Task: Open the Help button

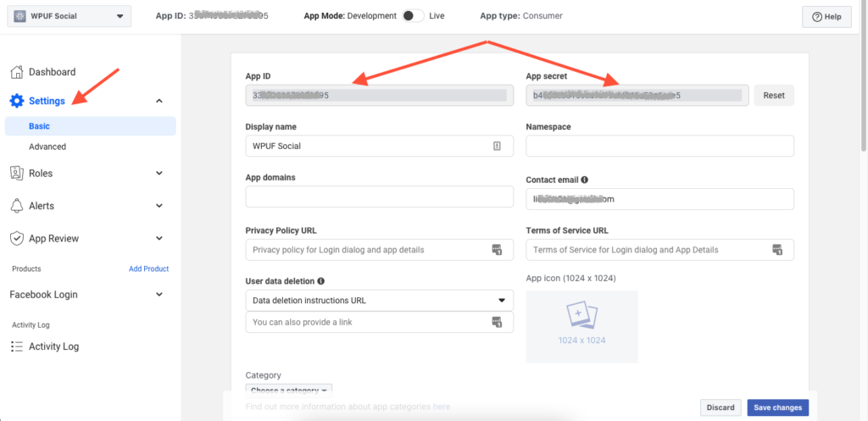Action: coord(826,17)
